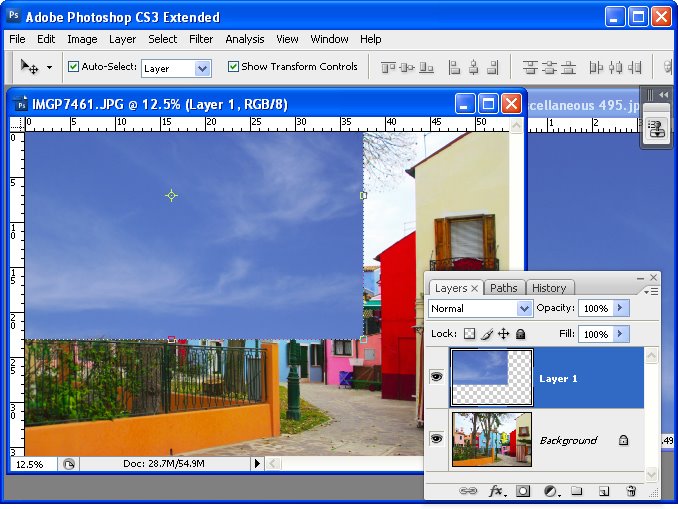Open the Layers panel options menu
678x509 pixels.
click(x=651, y=291)
